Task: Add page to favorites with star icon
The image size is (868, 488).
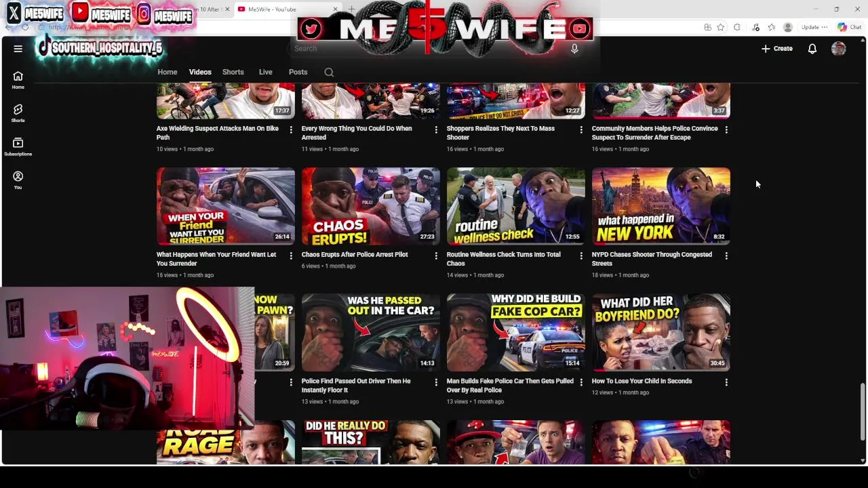Action: (x=721, y=27)
